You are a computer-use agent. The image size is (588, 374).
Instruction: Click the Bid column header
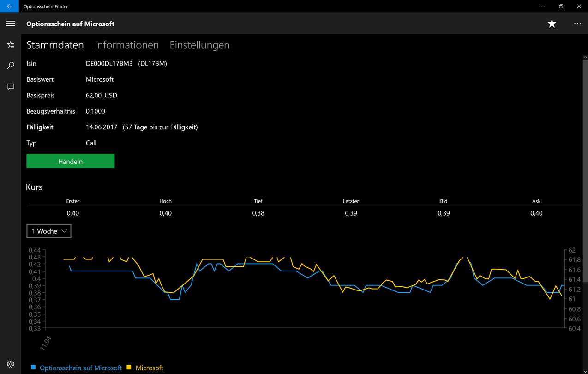[x=444, y=201]
